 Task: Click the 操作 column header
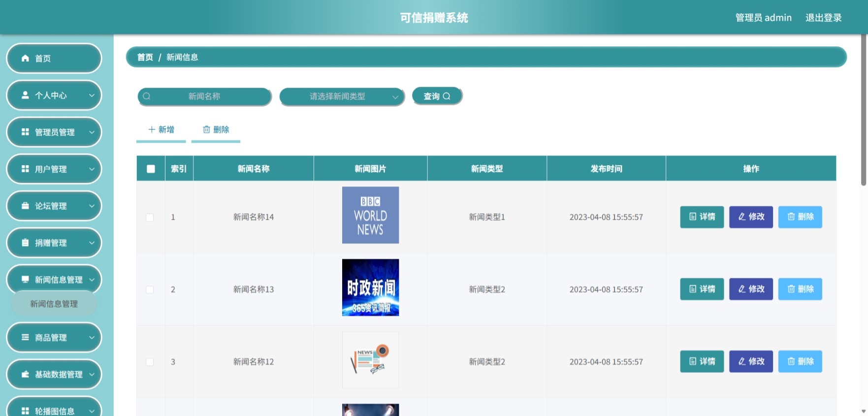751,169
